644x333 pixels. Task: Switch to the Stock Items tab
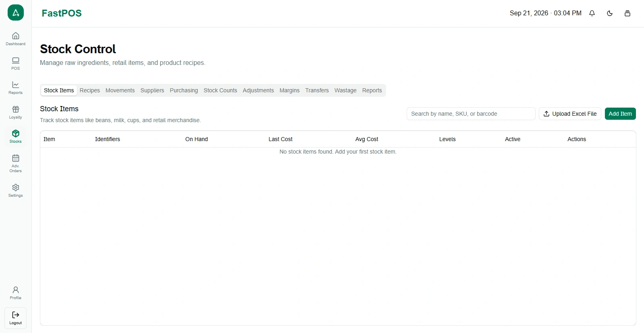(59, 90)
